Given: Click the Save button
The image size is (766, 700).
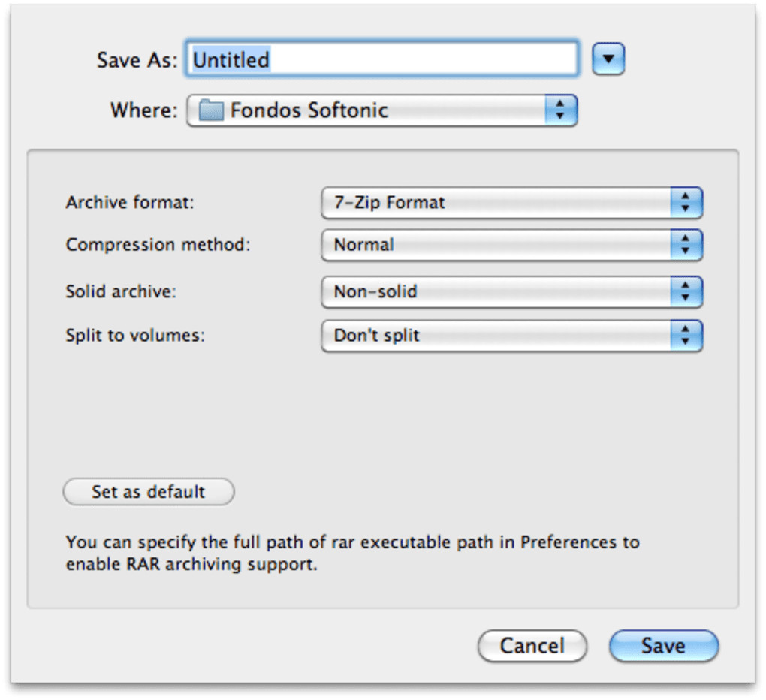Looking at the screenshot, I should [x=663, y=646].
